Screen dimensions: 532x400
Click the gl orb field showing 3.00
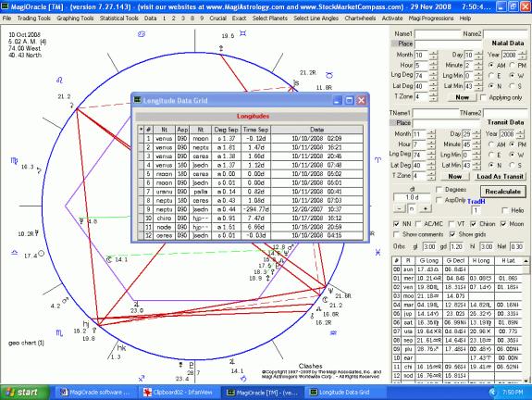coord(429,247)
